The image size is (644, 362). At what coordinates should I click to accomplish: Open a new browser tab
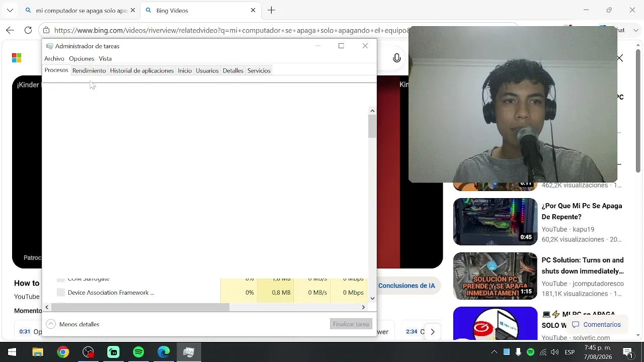click(x=271, y=10)
